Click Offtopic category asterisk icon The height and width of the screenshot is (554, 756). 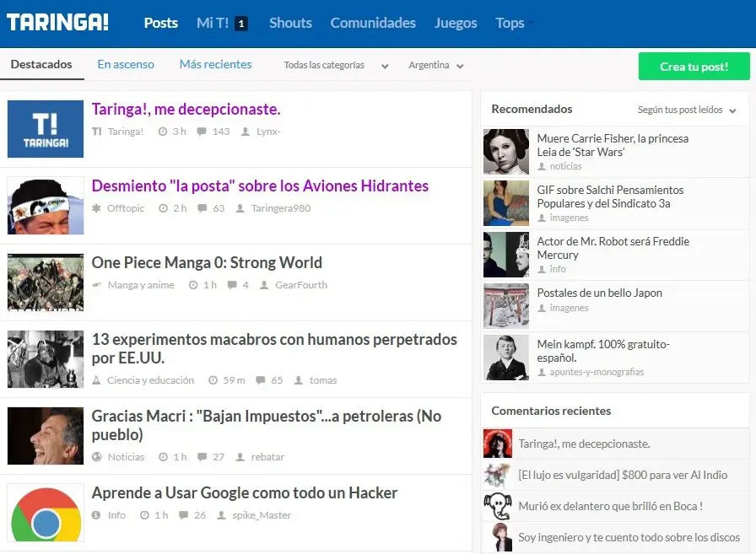(x=96, y=208)
